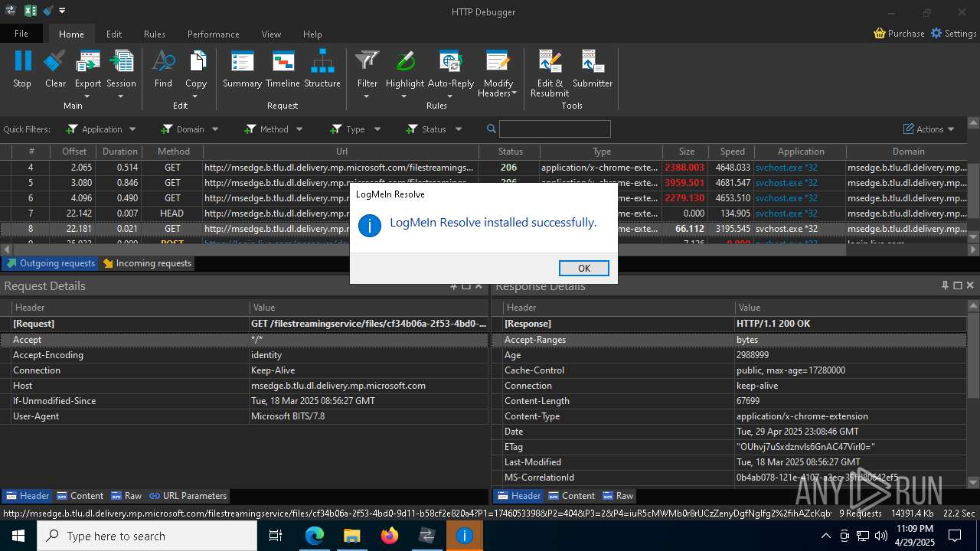980x551 pixels.
Task: Select the Rules ribbon tab
Action: click(x=155, y=34)
